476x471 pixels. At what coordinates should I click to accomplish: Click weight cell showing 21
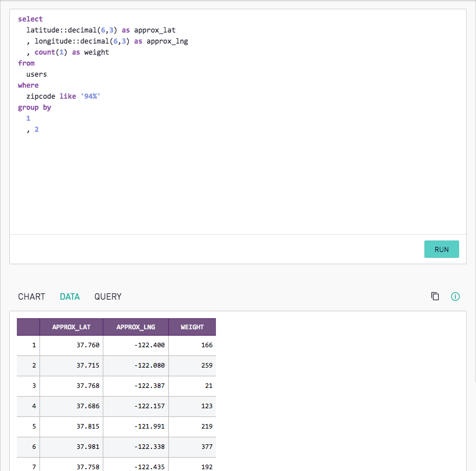tap(192, 386)
